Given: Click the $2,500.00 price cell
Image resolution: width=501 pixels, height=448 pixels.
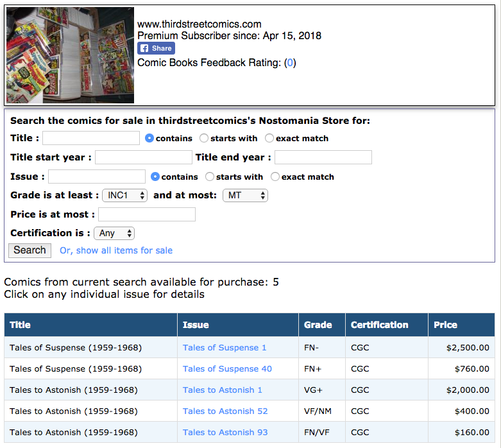Looking at the screenshot, I should tap(461, 348).
